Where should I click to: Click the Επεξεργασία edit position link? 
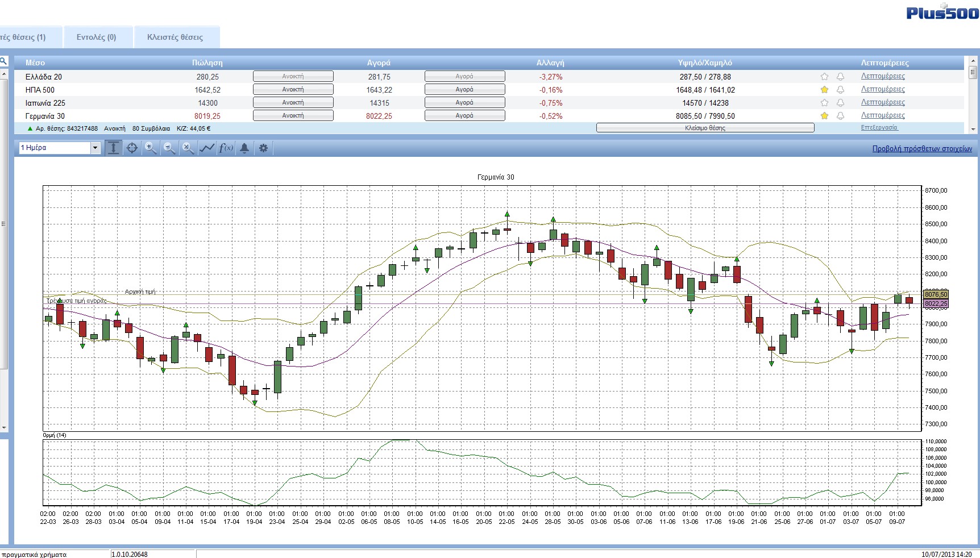(x=879, y=128)
